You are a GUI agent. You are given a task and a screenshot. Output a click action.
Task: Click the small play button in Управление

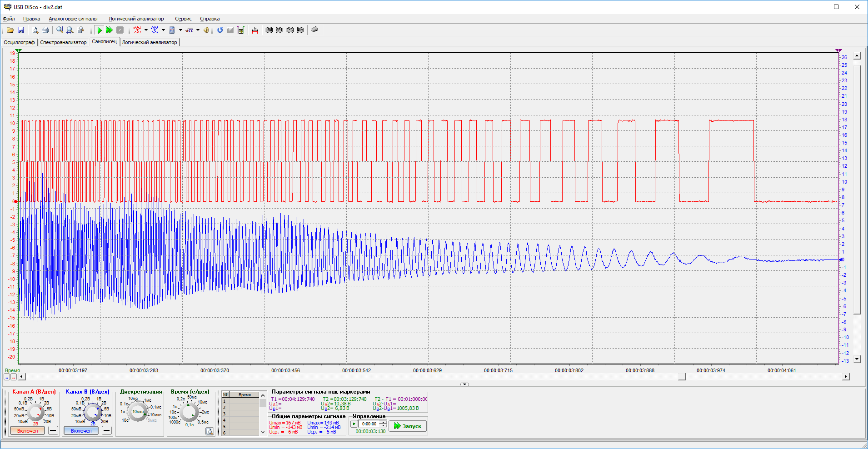(354, 424)
